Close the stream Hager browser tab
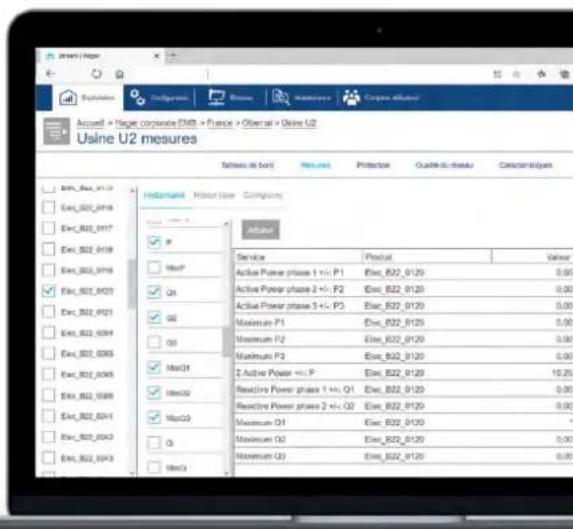The height and width of the screenshot is (529, 573). click(157, 56)
